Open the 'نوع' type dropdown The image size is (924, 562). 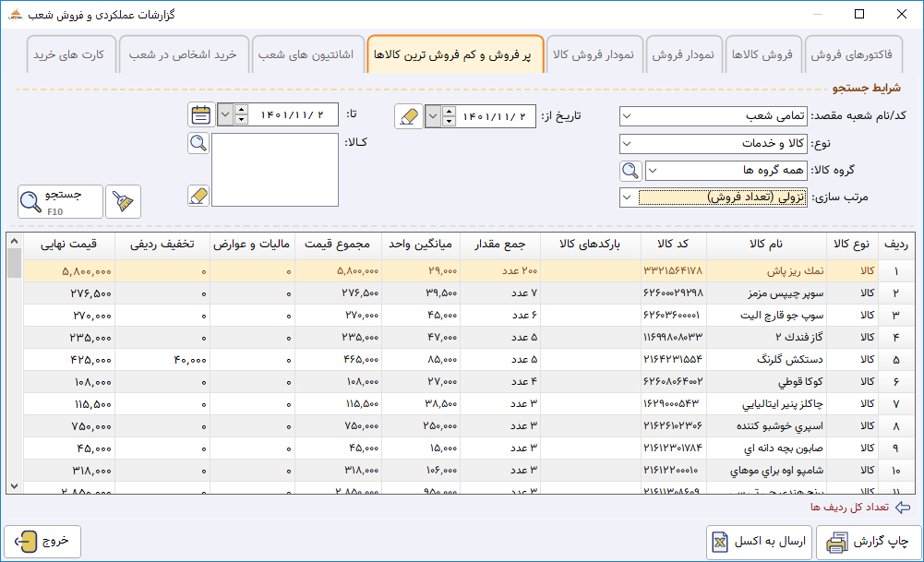tap(627, 143)
